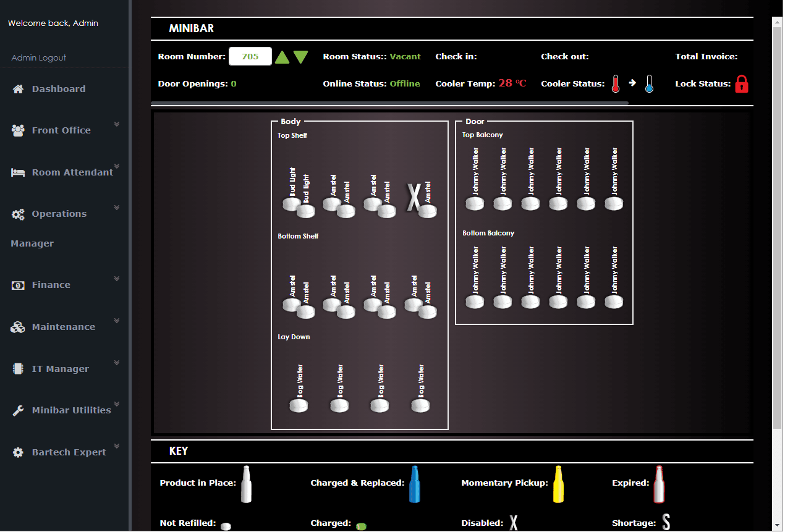Click the Admin Logout link

pos(37,57)
